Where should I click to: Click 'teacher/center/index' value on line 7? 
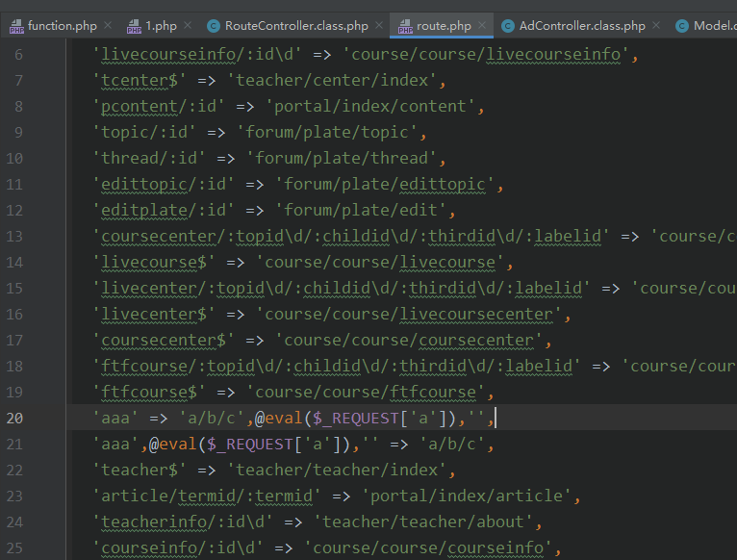pyautogui.click(x=332, y=81)
